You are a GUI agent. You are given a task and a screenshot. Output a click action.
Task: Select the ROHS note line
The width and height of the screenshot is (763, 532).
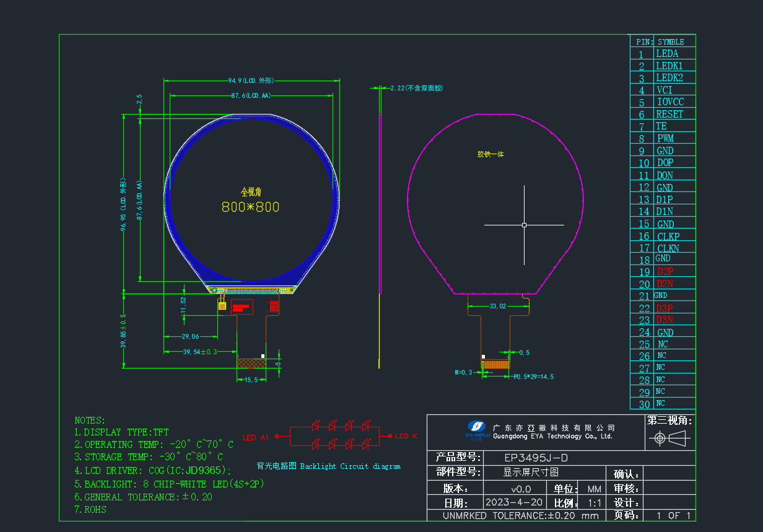90,510
